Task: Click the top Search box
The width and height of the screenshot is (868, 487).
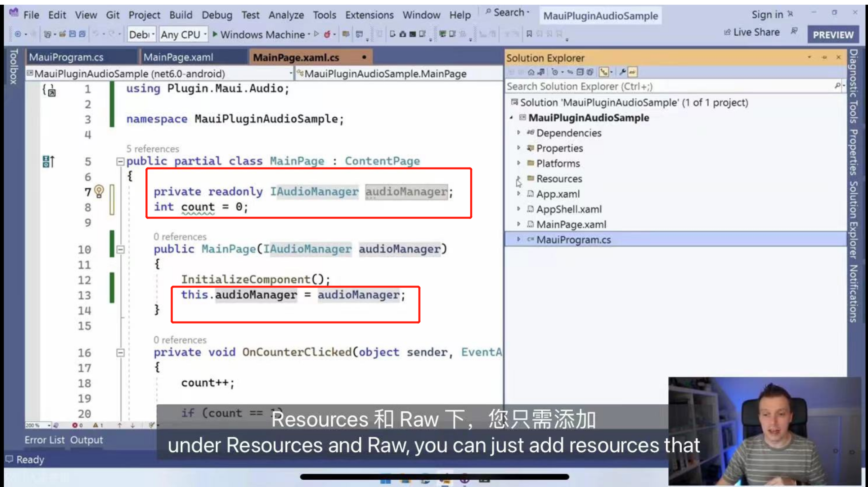Action: click(x=507, y=12)
